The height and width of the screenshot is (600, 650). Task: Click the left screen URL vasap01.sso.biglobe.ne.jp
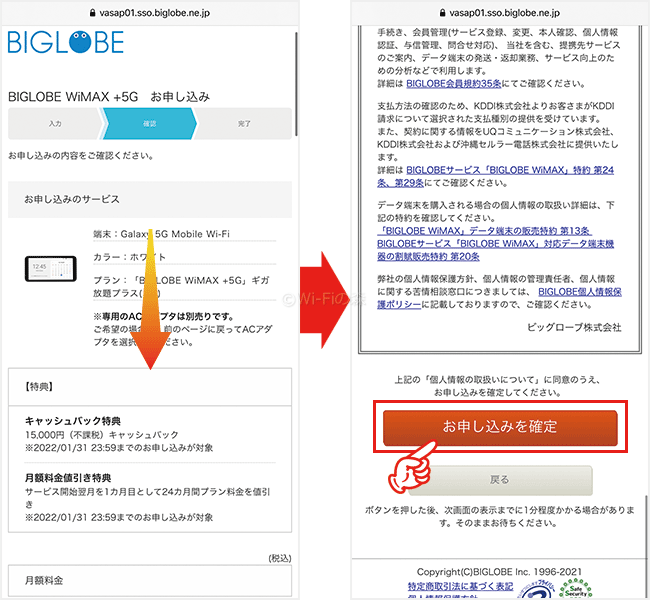pos(155,13)
